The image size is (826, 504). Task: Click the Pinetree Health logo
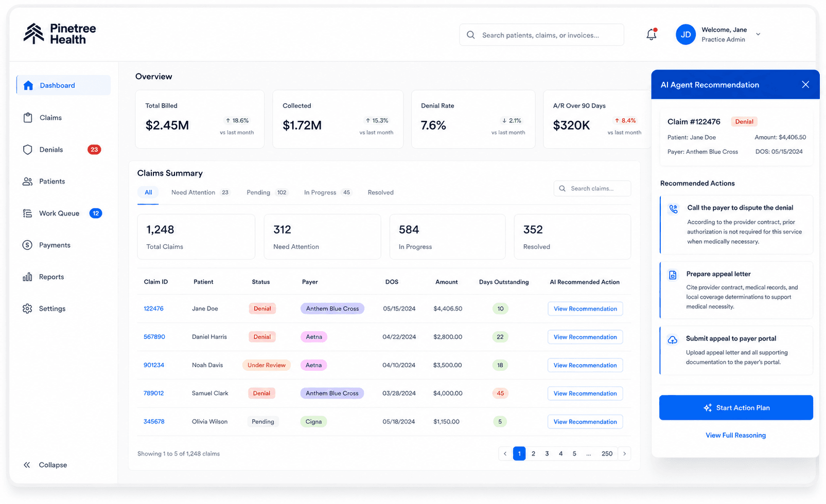click(60, 34)
